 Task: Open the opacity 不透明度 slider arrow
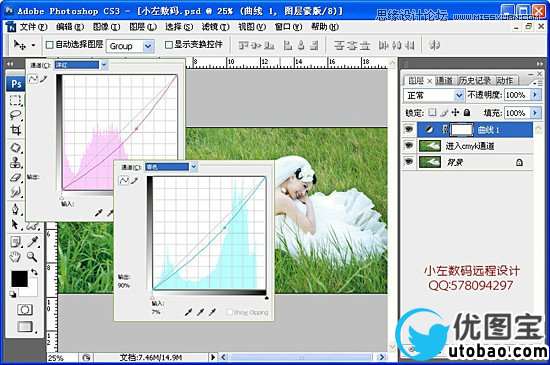(535, 95)
